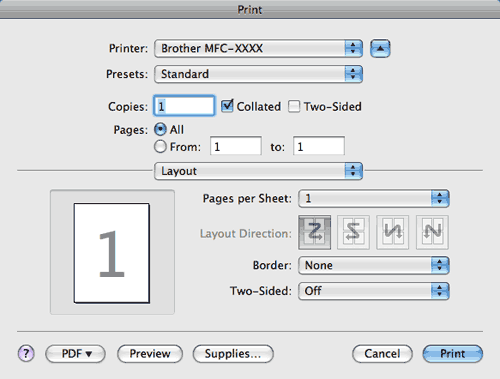Viewport: 500px width, 379px height.
Task: Open help with the question mark button
Action: tap(26, 353)
